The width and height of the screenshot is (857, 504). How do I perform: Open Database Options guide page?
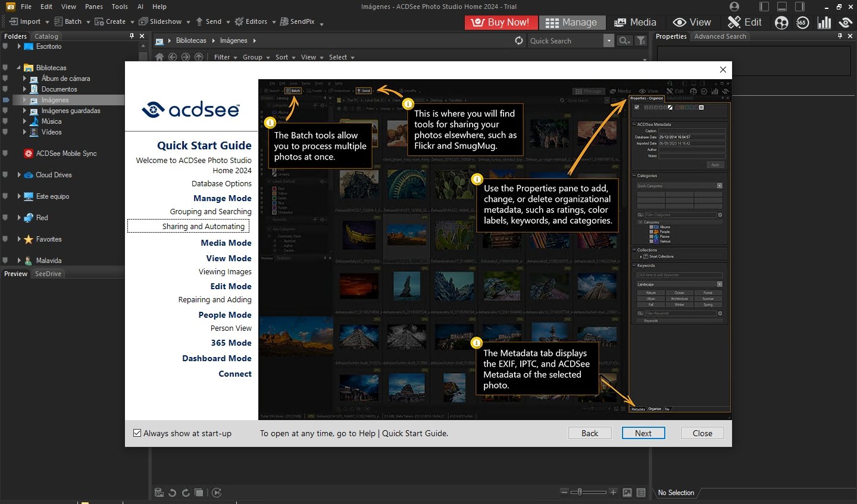coord(221,183)
